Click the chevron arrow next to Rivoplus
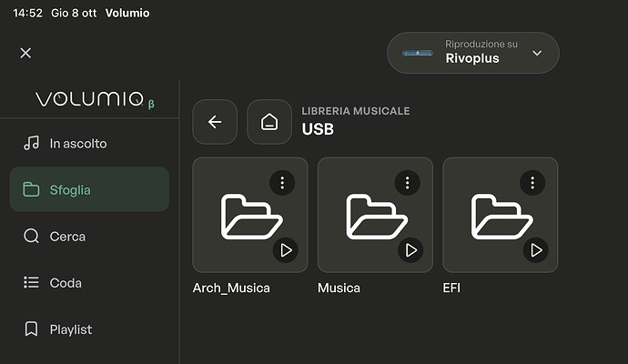 (x=537, y=53)
